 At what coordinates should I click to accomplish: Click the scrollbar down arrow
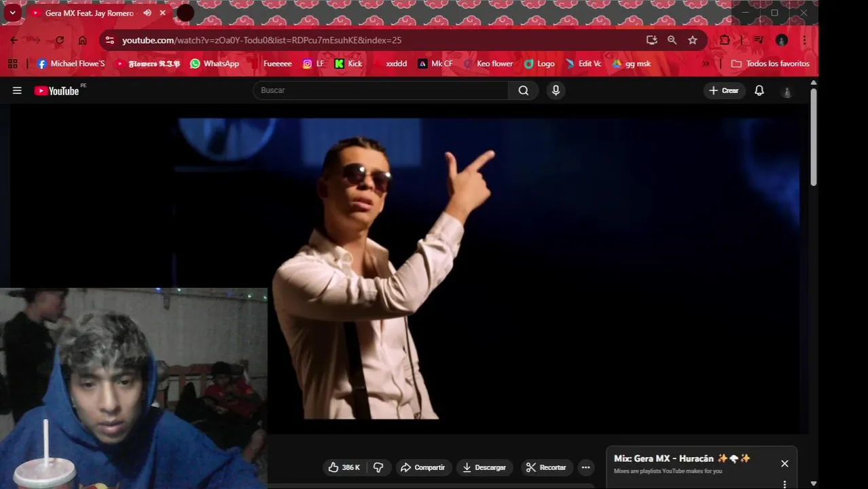(813, 484)
